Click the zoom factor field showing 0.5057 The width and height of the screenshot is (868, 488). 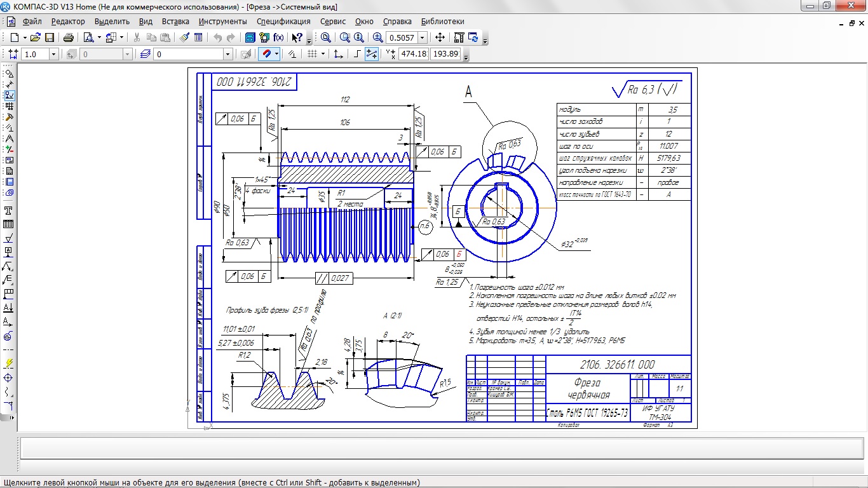point(402,38)
